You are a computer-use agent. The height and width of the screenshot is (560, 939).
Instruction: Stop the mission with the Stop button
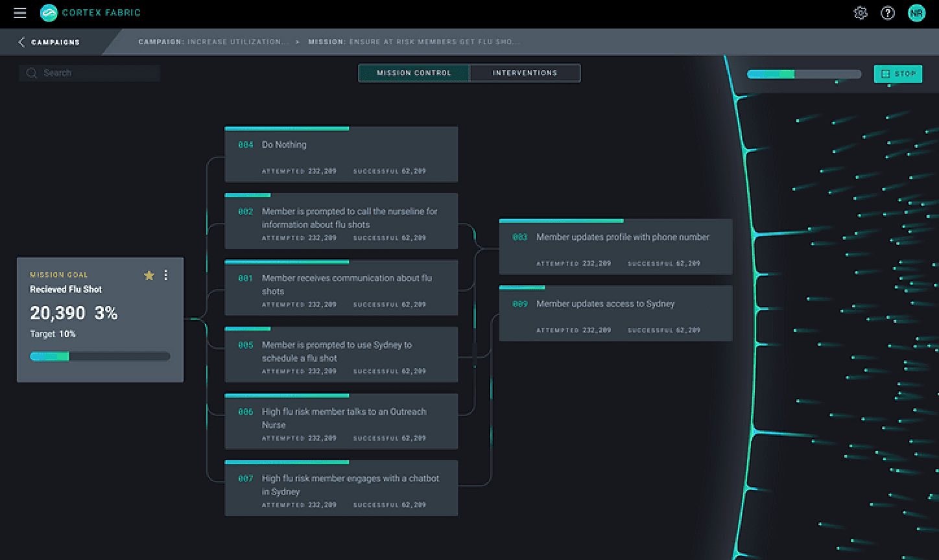click(x=898, y=74)
